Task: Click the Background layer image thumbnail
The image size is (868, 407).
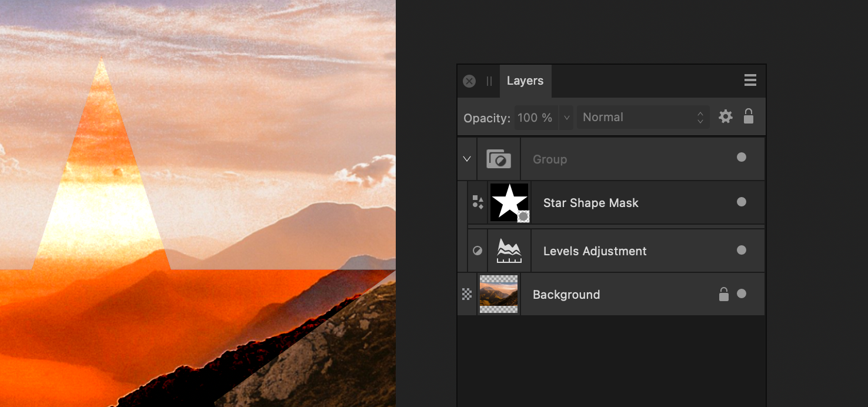Action: (x=499, y=294)
